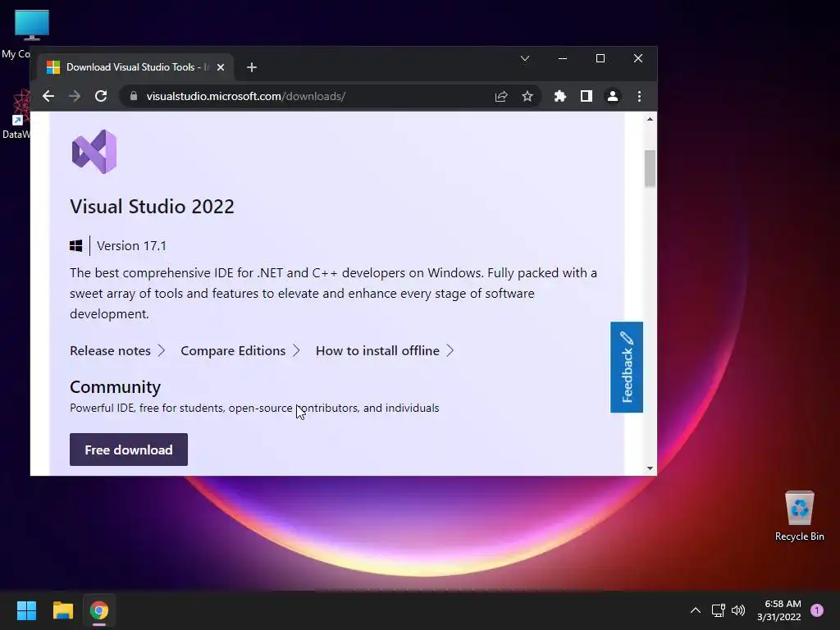This screenshot has width=840, height=630.
Task: Open the tab search chevron in title bar
Action: pos(525,58)
